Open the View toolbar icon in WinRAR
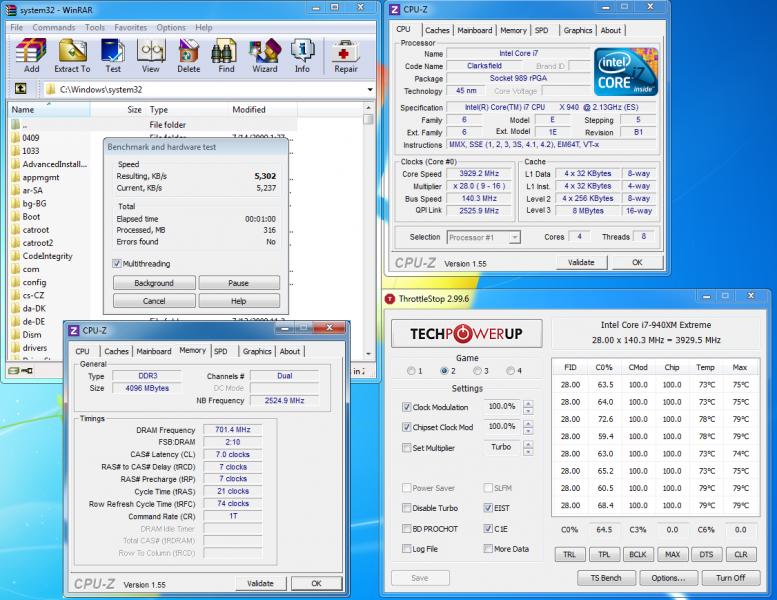 [x=151, y=56]
